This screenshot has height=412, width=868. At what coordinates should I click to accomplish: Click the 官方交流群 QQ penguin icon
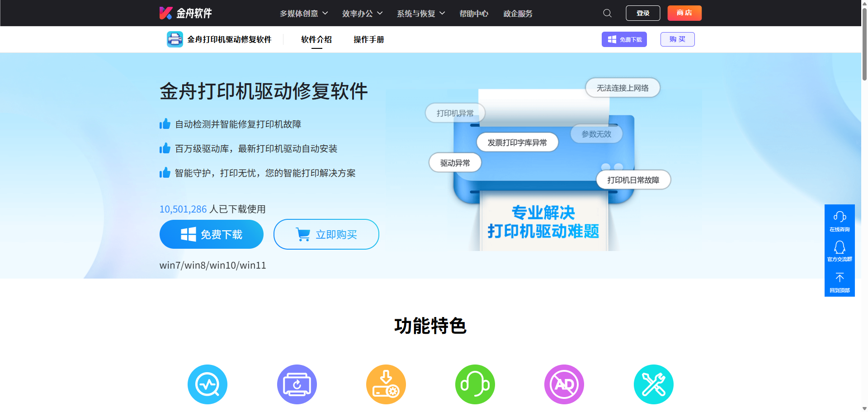pyautogui.click(x=840, y=247)
